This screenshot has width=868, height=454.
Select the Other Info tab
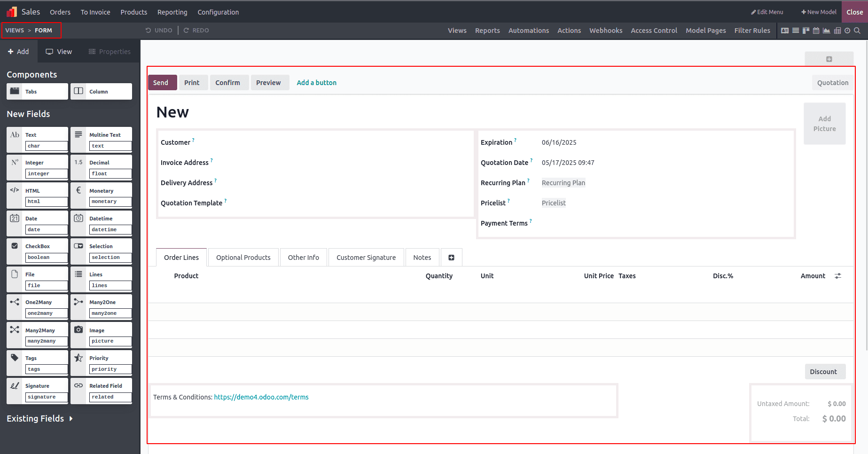pyautogui.click(x=304, y=258)
